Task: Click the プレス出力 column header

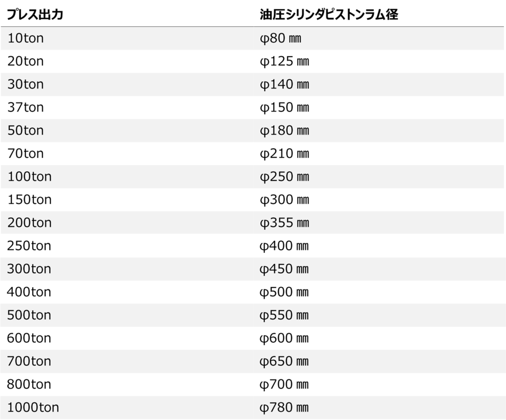Action: [x=35, y=15]
